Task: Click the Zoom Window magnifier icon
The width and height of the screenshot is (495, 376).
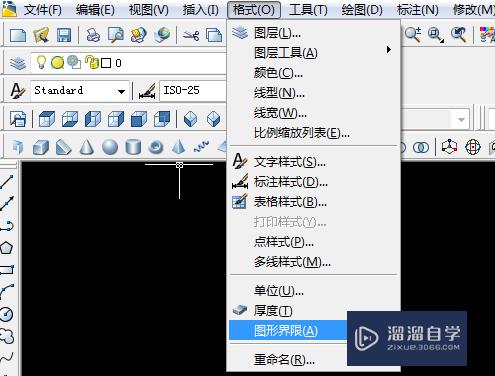Action: [x=436, y=34]
